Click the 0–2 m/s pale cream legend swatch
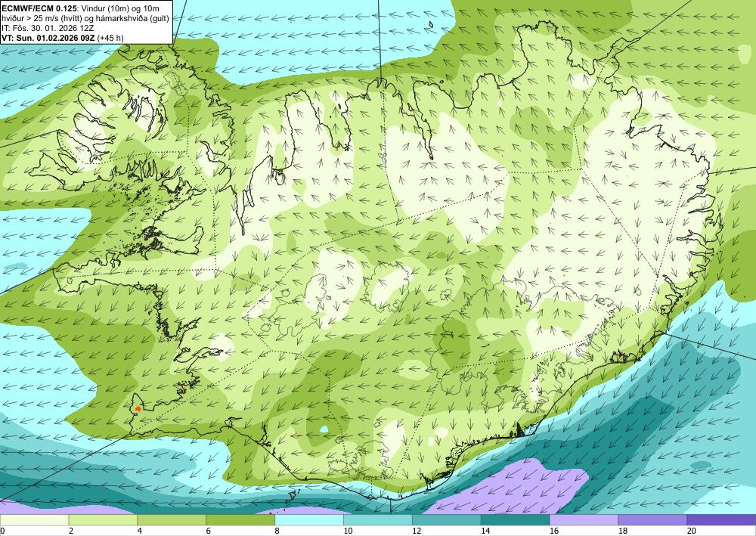The width and height of the screenshot is (756, 536). coord(34,520)
